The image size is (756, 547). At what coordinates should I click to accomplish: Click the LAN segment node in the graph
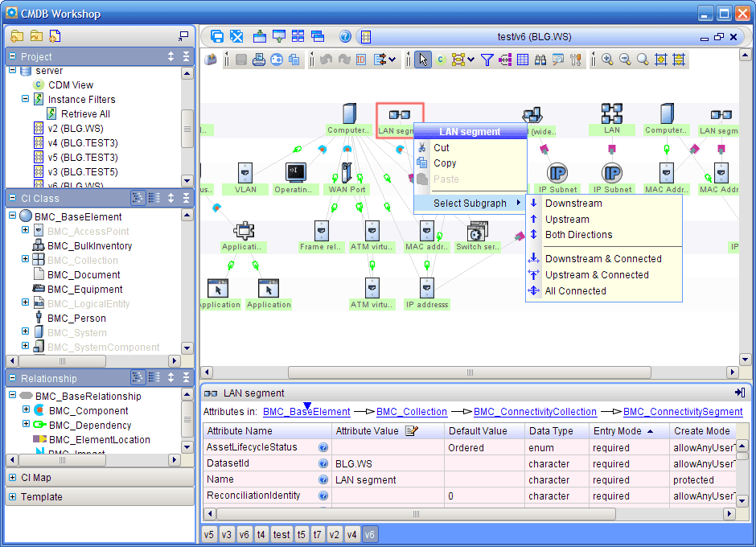(400, 120)
